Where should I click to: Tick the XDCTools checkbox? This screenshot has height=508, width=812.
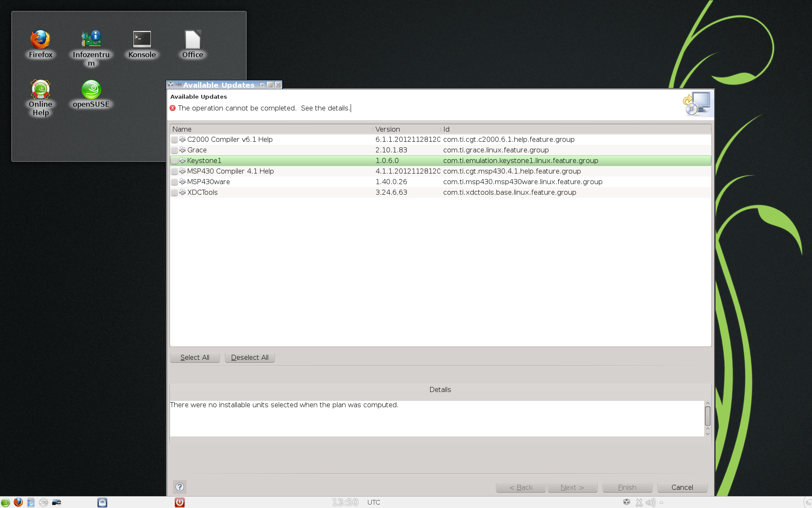(174, 193)
